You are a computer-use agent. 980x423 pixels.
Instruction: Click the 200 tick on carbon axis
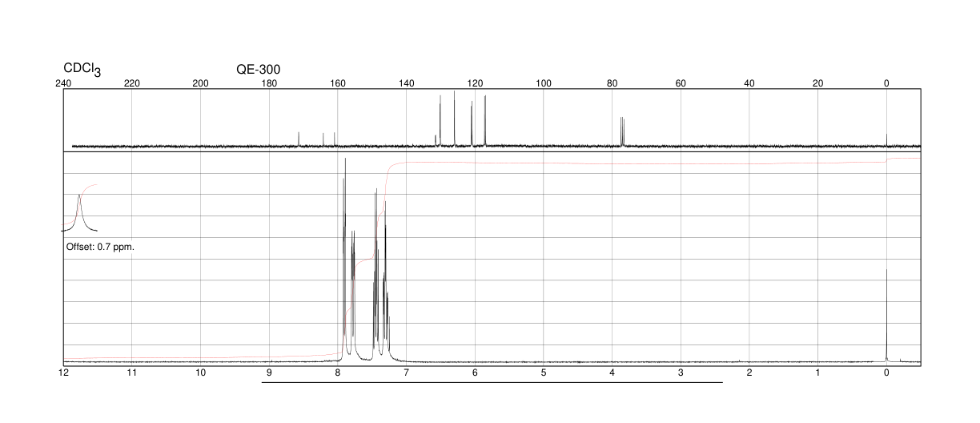(x=201, y=83)
